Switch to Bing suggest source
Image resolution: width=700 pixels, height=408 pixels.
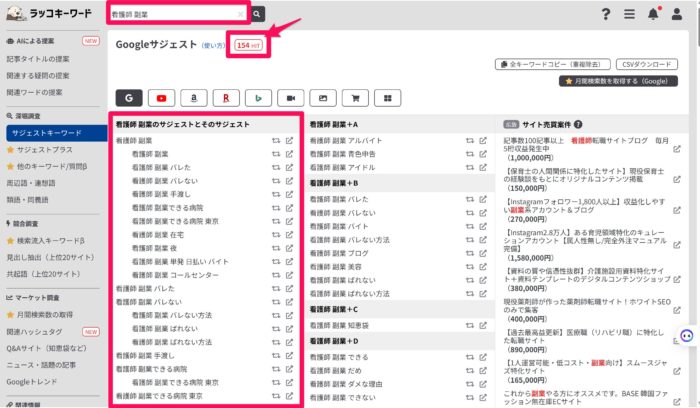(258, 98)
